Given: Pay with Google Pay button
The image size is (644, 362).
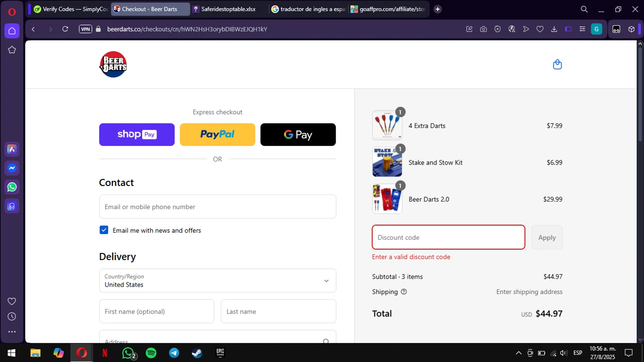Looking at the screenshot, I should pyautogui.click(x=298, y=134).
